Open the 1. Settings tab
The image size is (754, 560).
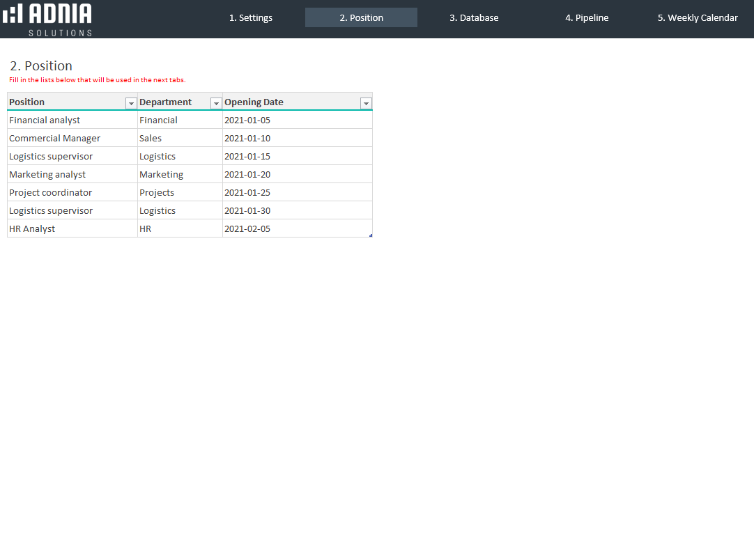click(x=251, y=18)
